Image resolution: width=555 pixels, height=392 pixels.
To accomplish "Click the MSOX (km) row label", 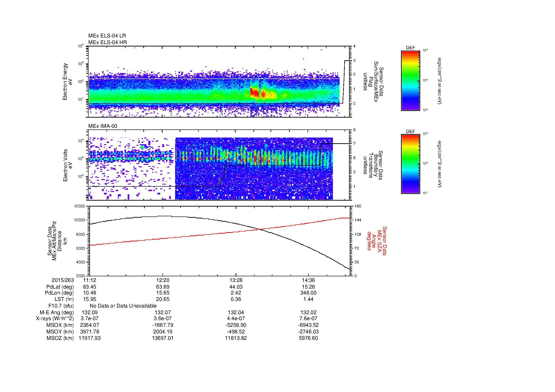I will tap(60, 325).
